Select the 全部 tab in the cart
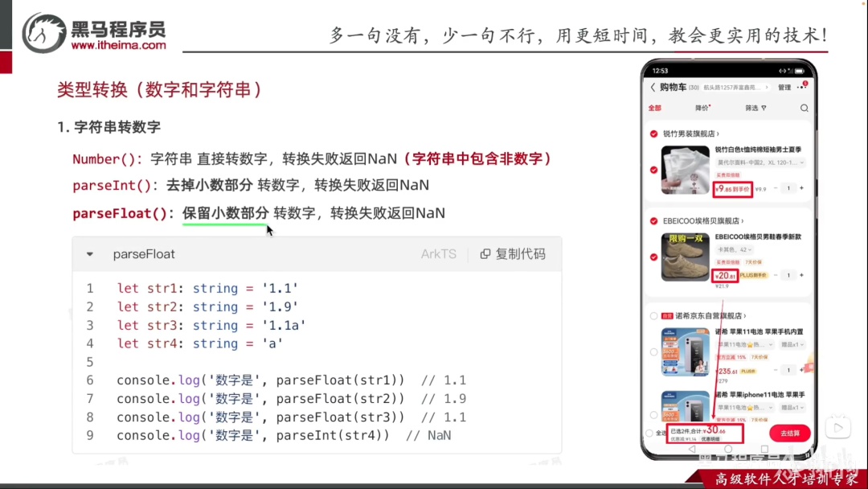 (x=654, y=108)
